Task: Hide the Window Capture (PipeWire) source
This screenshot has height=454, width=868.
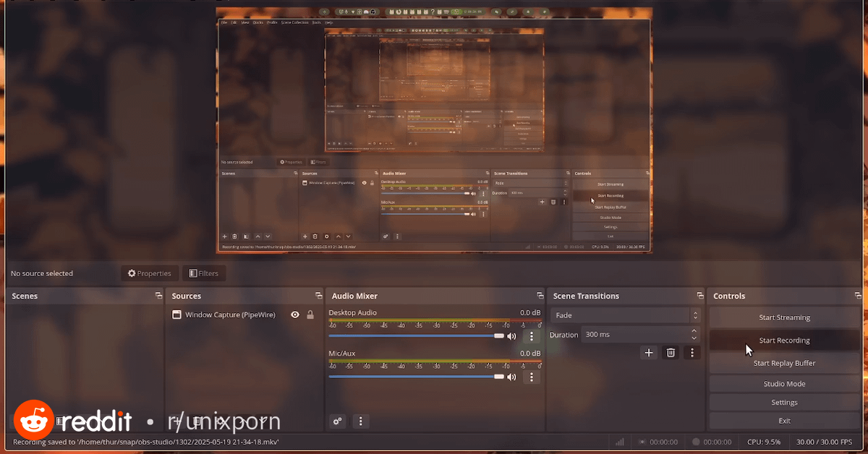Action: (x=295, y=314)
